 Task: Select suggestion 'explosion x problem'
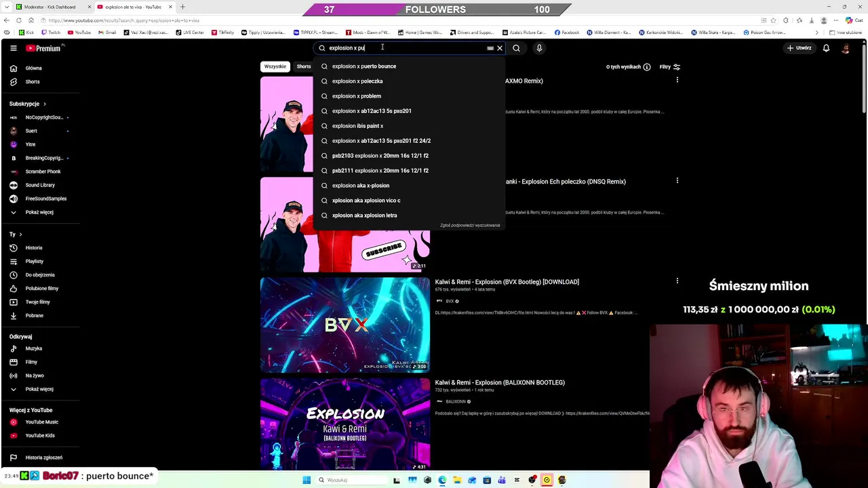point(410,96)
